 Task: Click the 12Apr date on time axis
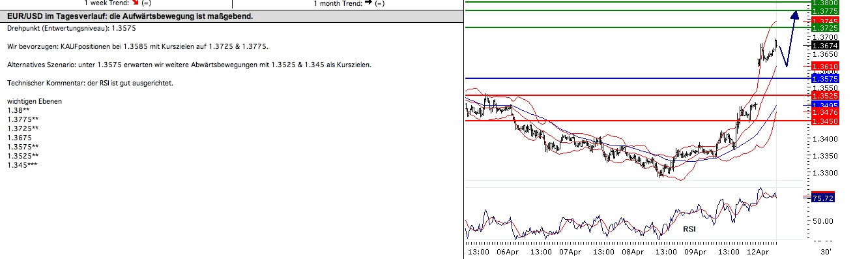[759, 252]
